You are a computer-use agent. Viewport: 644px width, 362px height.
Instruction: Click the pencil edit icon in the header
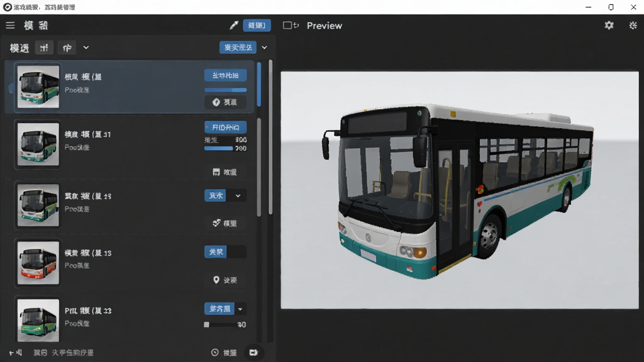tap(234, 25)
